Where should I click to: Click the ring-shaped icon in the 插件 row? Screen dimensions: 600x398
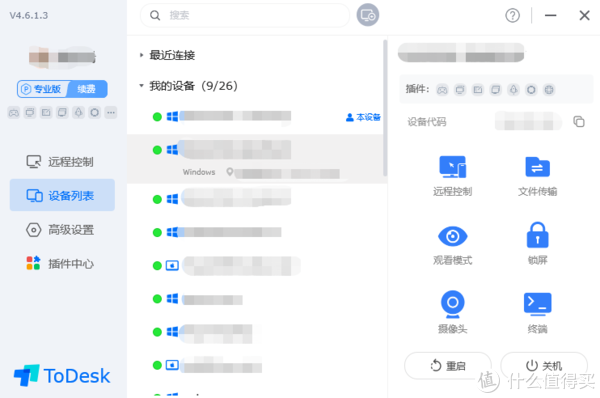point(531,90)
